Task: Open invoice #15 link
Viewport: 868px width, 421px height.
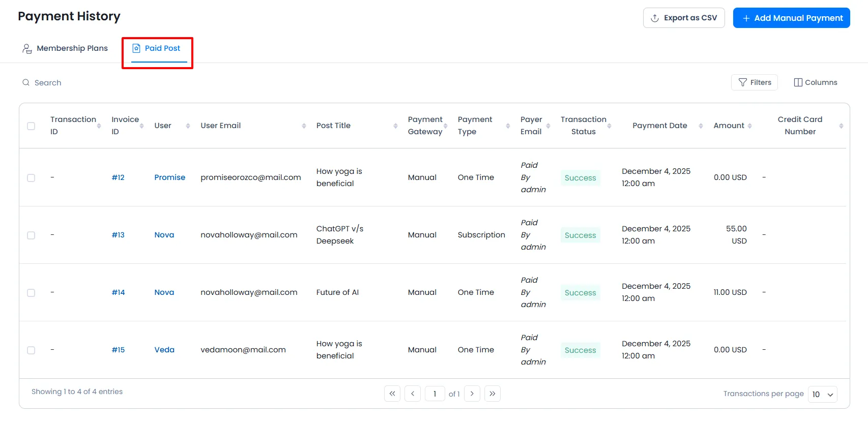Action: [x=118, y=350]
